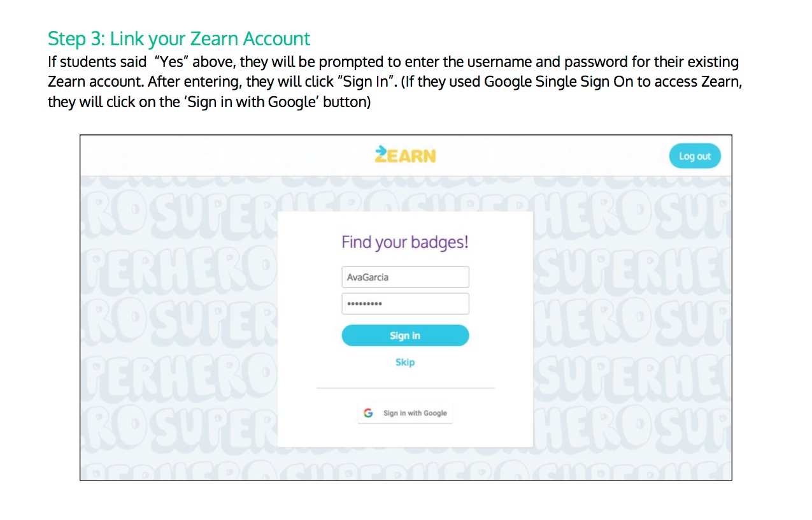Focus the masked password field
This screenshot has width=812, height=520.
pos(405,304)
